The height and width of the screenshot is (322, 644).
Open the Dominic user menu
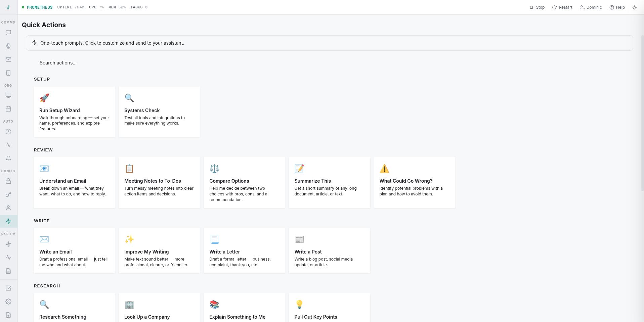pos(591,7)
